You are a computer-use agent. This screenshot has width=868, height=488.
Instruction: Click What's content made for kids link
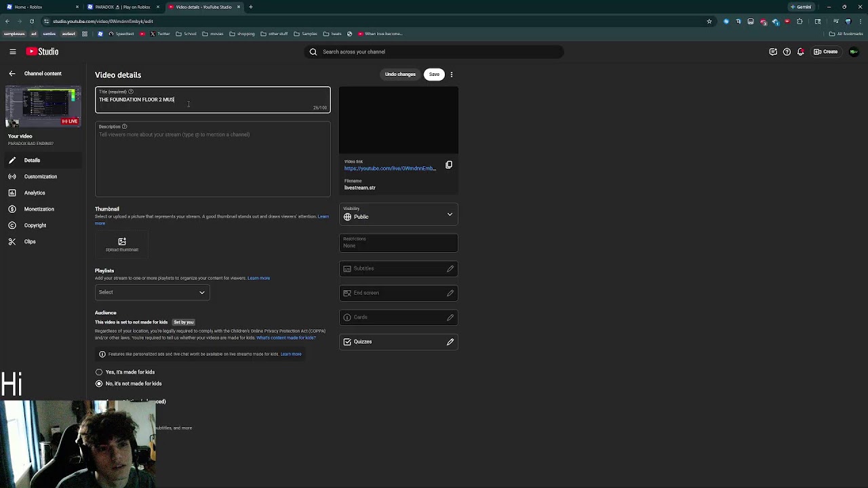(286, 338)
